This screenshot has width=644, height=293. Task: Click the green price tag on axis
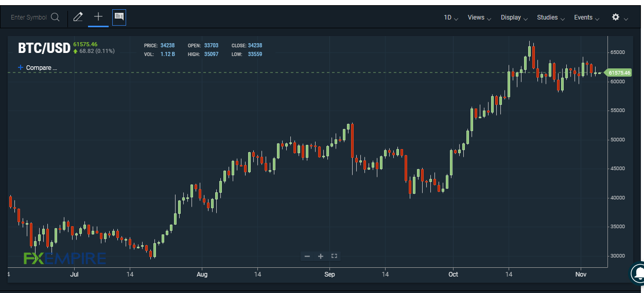(618, 73)
